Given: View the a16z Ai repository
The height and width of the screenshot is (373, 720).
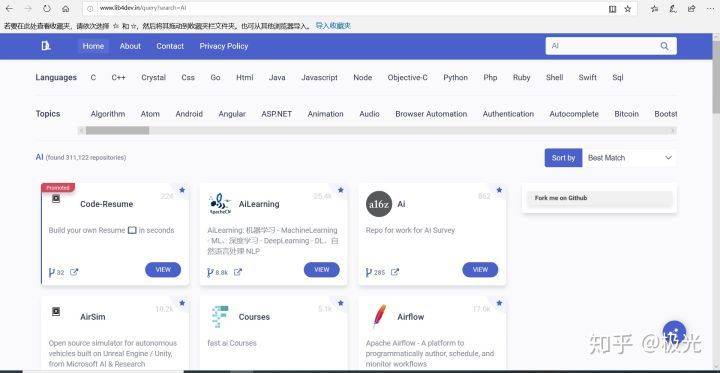Looking at the screenshot, I should [480, 270].
